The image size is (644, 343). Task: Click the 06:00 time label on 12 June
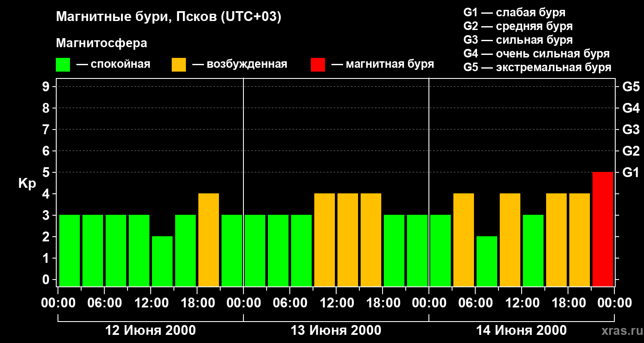tap(104, 303)
